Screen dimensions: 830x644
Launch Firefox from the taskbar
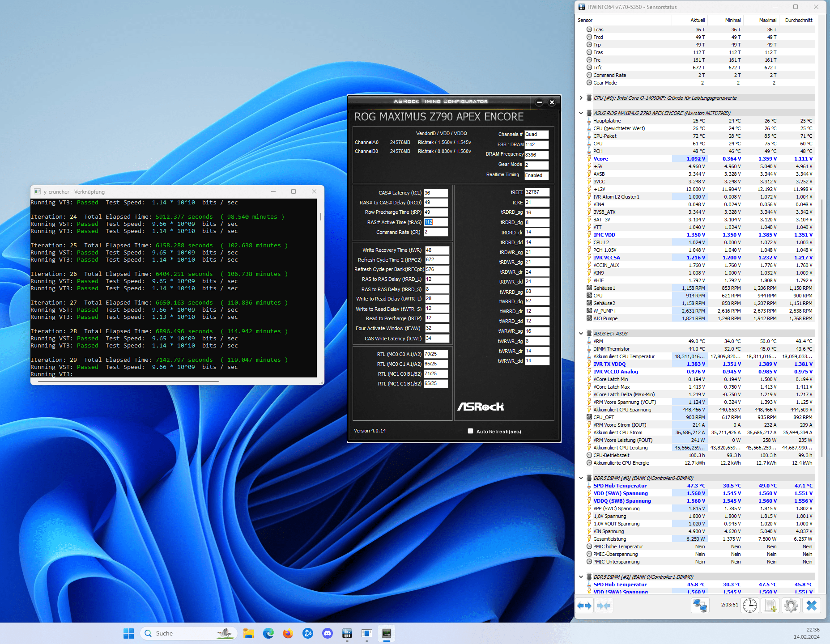click(x=288, y=633)
